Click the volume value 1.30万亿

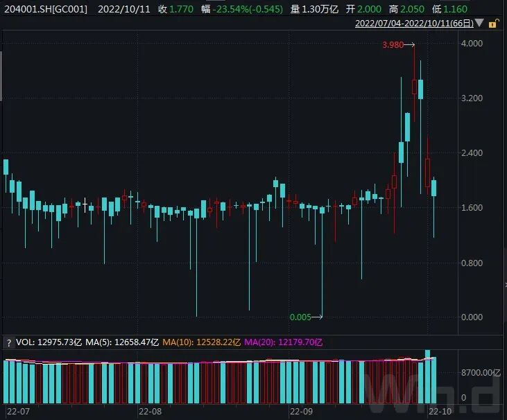[320, 9]
